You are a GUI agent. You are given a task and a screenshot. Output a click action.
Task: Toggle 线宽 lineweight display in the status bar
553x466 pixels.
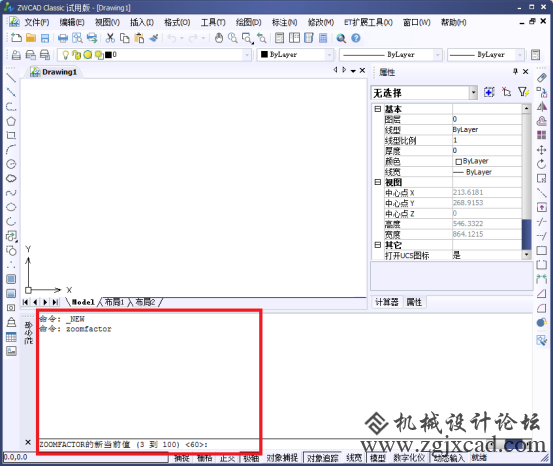click(x=354, y=458)
